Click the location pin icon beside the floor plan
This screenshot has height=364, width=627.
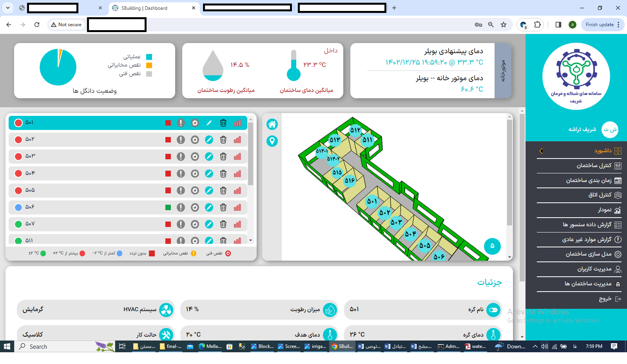[272, 141]
